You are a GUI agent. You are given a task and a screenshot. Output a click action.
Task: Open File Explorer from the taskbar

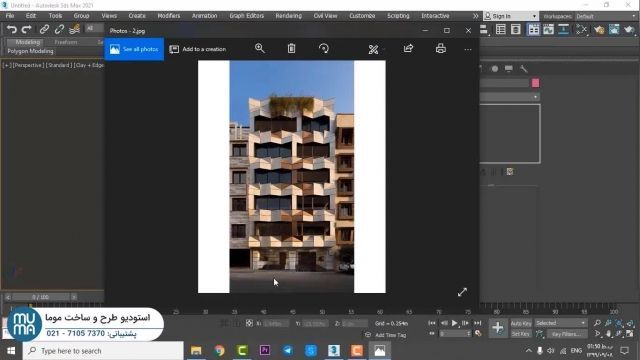coord(196,351)
